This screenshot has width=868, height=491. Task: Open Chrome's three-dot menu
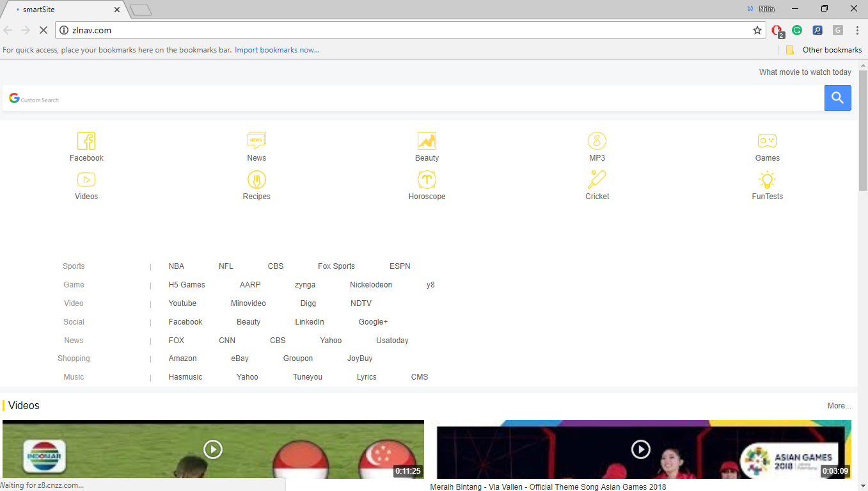tap(857, 30)
